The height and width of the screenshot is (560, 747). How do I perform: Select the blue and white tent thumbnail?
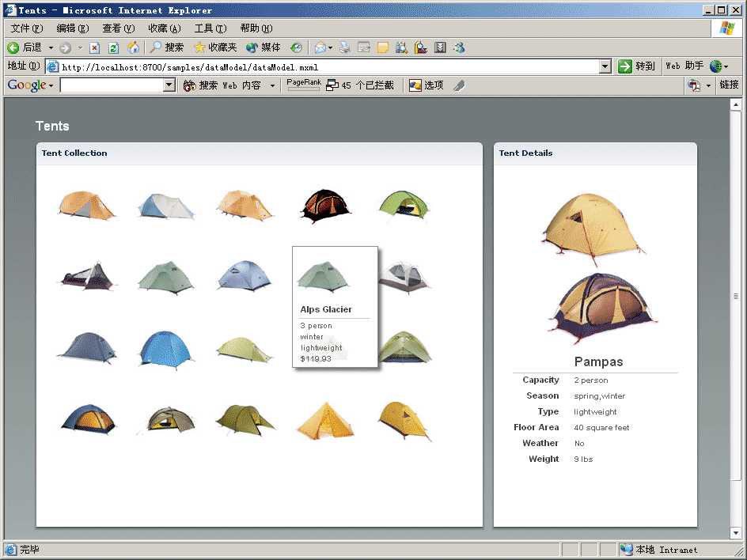pyautogui.click(x=166, y=206)
